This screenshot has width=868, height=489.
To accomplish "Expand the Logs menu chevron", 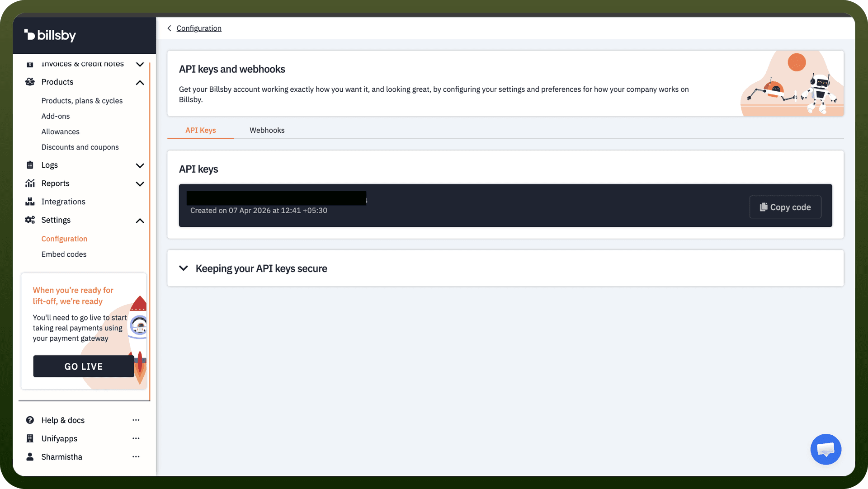I will tap(140, 166).
